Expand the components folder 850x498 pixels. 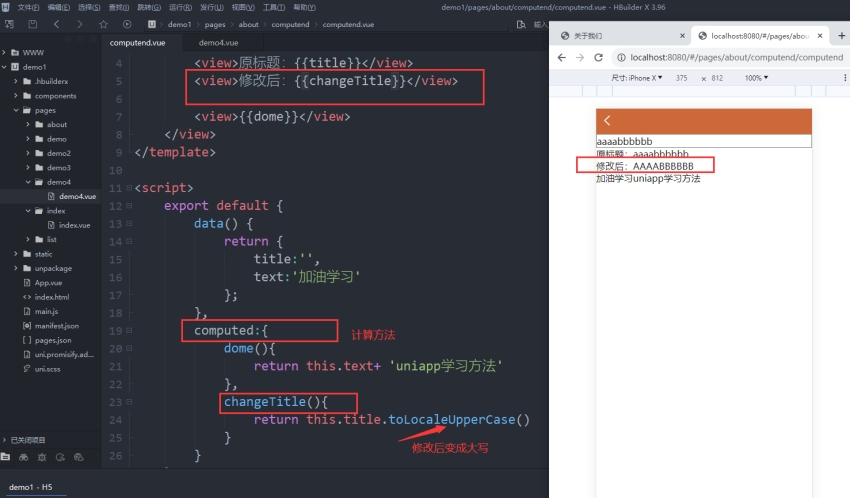coord(16,96)
